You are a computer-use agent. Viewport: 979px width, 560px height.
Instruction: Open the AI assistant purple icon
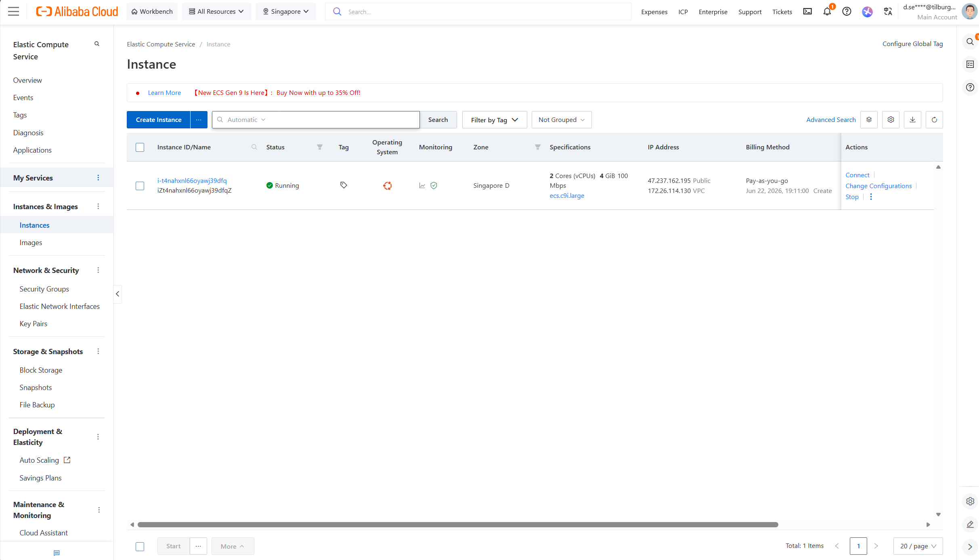[x=867, y=12]
